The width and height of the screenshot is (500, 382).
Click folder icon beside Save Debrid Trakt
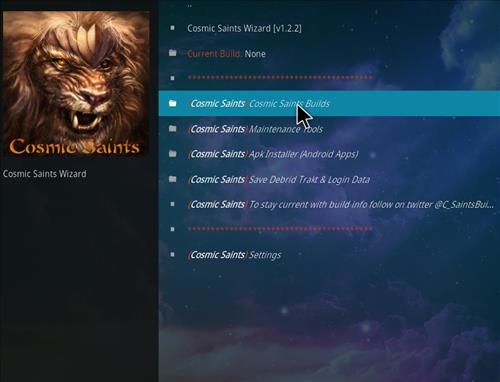(172, 179)
